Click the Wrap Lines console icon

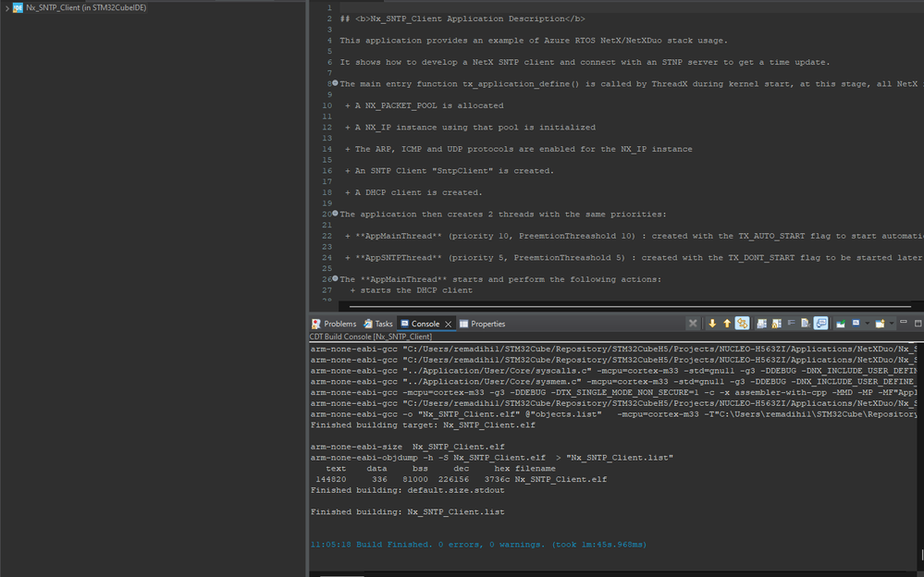(792, 323)
